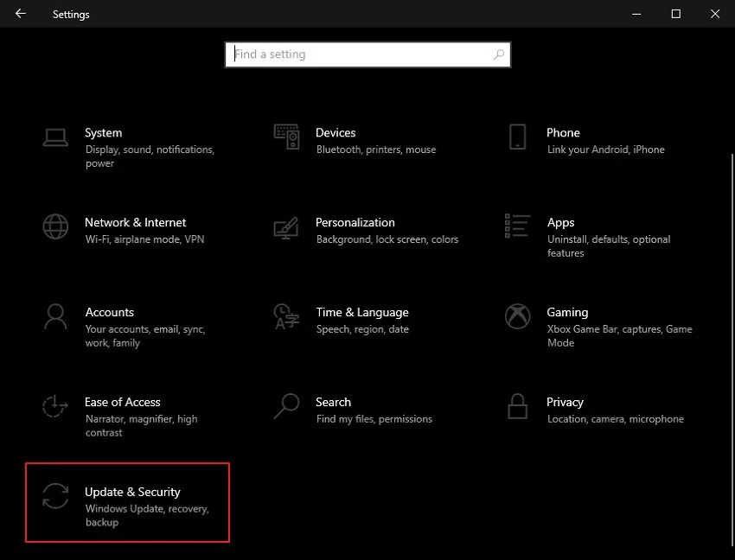Maximize the Settings window
The height and width of the screenshot is (560, 735).
point(676,14)
